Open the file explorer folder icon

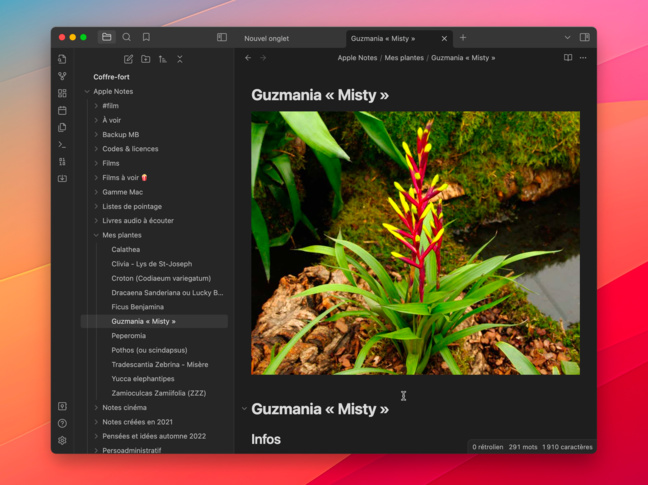(x=107, y=37)
